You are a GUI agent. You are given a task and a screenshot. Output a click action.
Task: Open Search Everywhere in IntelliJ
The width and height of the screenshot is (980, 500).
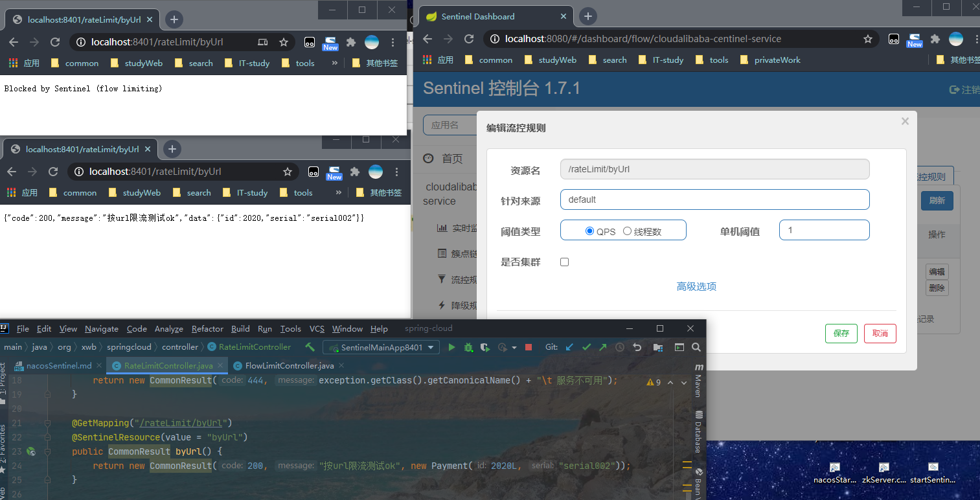[x=695, y=347]
